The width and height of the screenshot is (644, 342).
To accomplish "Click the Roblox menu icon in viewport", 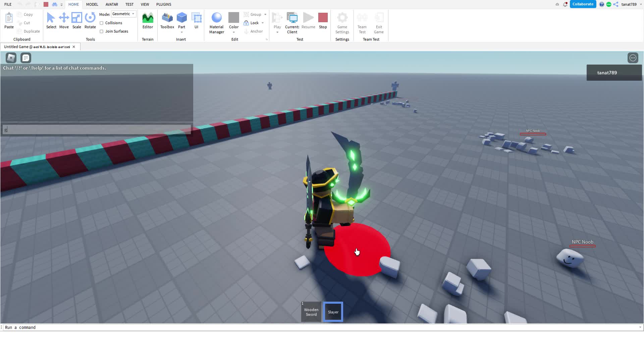I will [11, 58].
